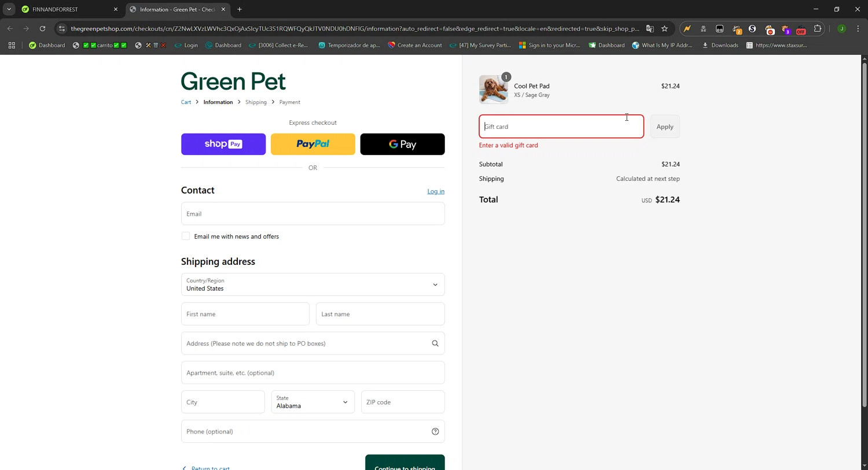Open the tab search dropdown arrow
Screen dimensions: 868x470
pyautogui.click(x=9, y=9)
